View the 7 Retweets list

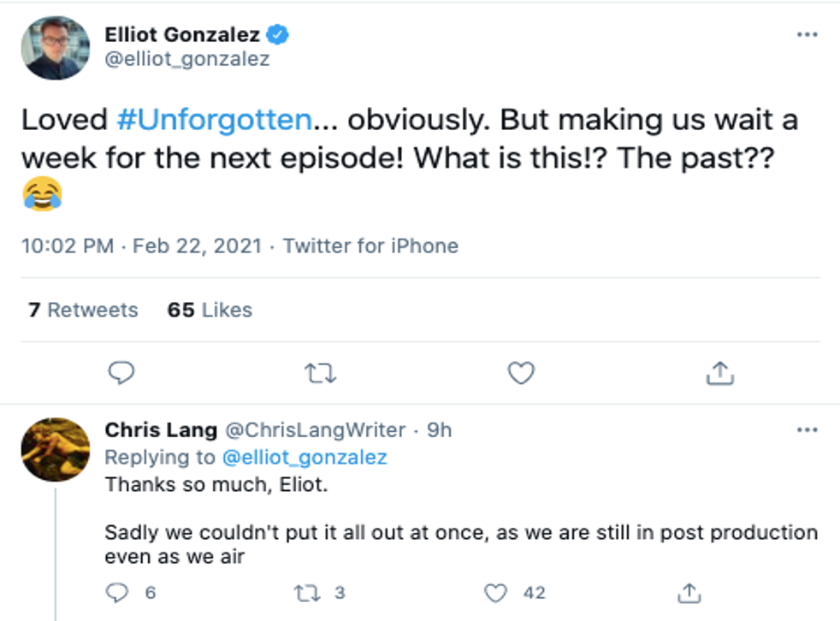tap(82, 310)
